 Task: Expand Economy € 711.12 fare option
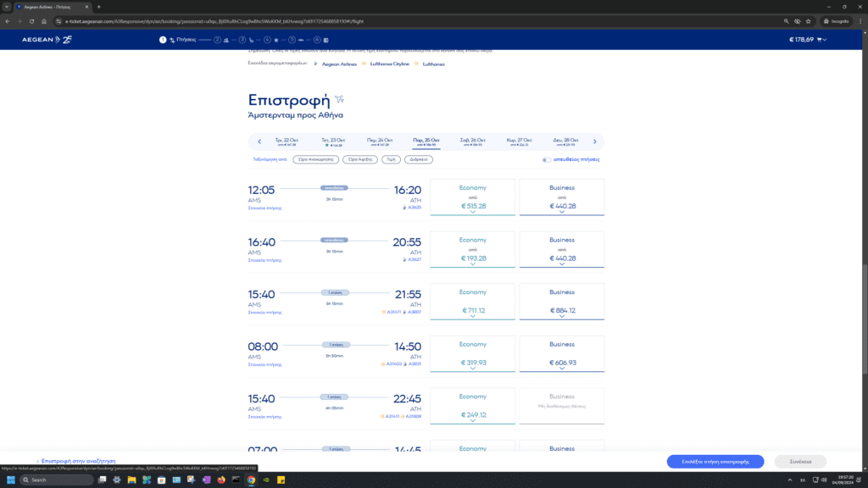click(x=473, y=302)
